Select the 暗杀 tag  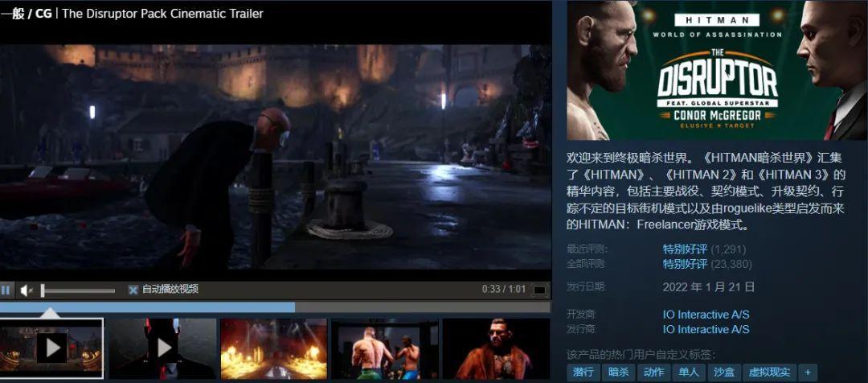619,372
